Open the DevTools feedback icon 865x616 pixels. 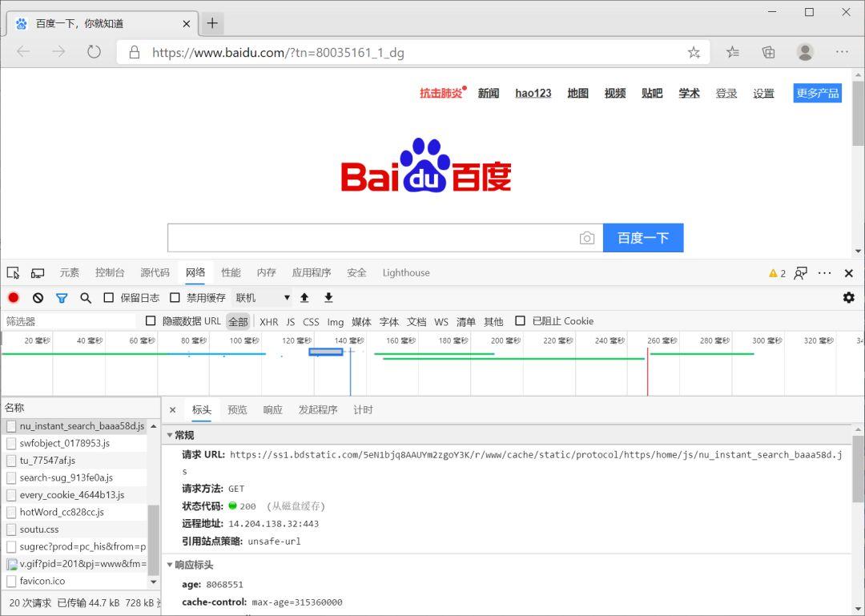pos(800,272)
